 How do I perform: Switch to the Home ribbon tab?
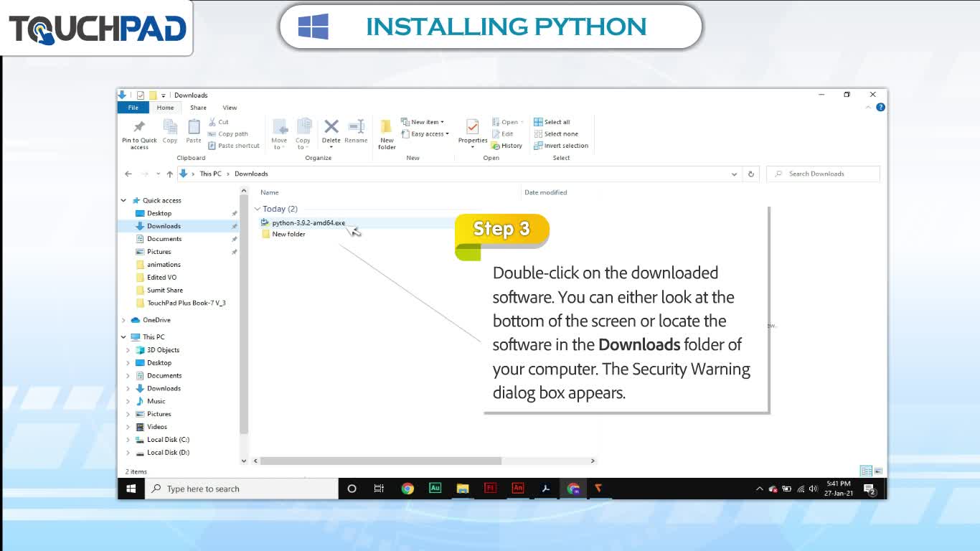(x=165, y=108)
